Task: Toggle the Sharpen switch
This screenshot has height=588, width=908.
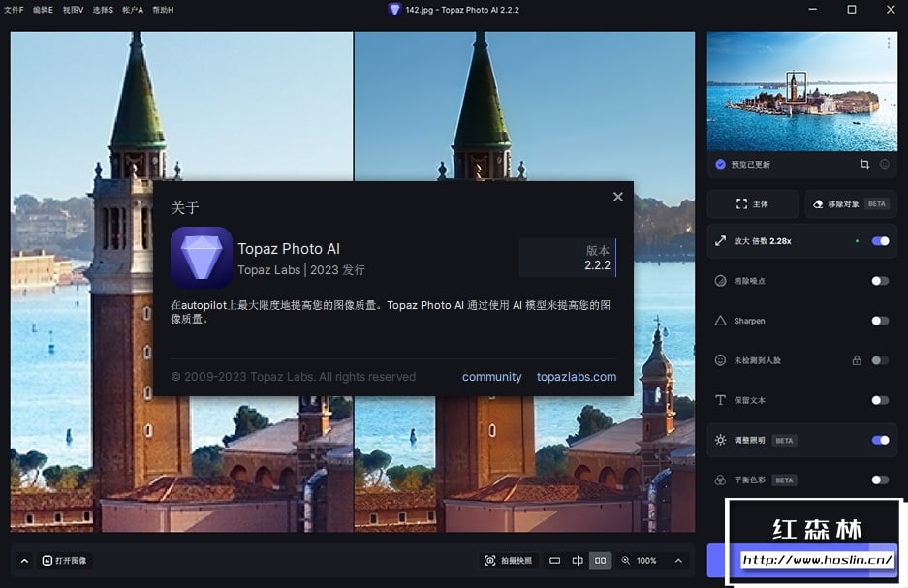Action: pyautogui.click(x=880, y=321)
